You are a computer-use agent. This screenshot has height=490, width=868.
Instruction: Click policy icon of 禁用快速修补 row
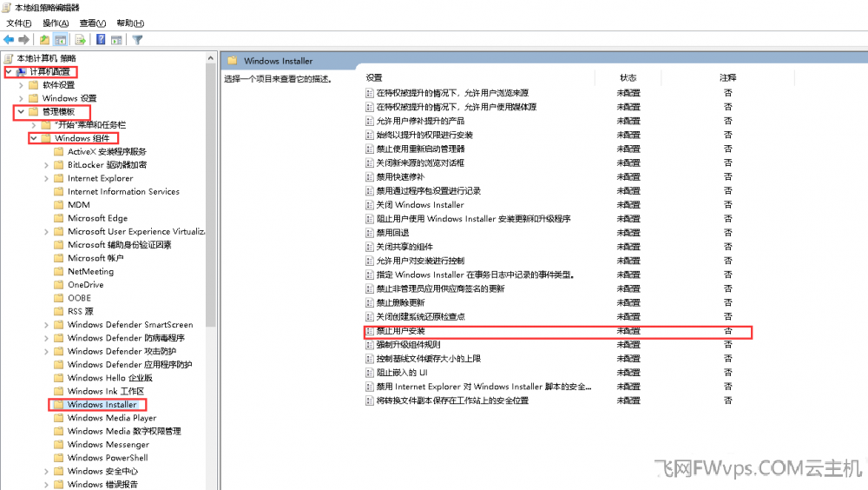point(369,177)
